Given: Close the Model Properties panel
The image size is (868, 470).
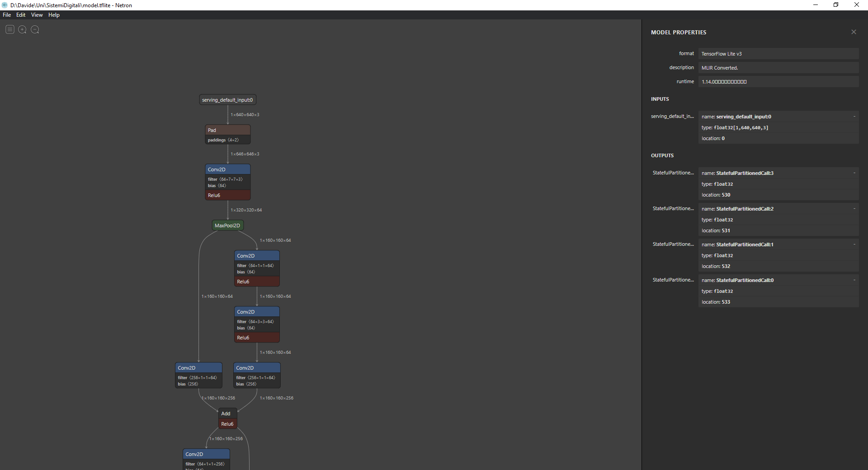Looking at the screenshot, I should click(854, 32).
